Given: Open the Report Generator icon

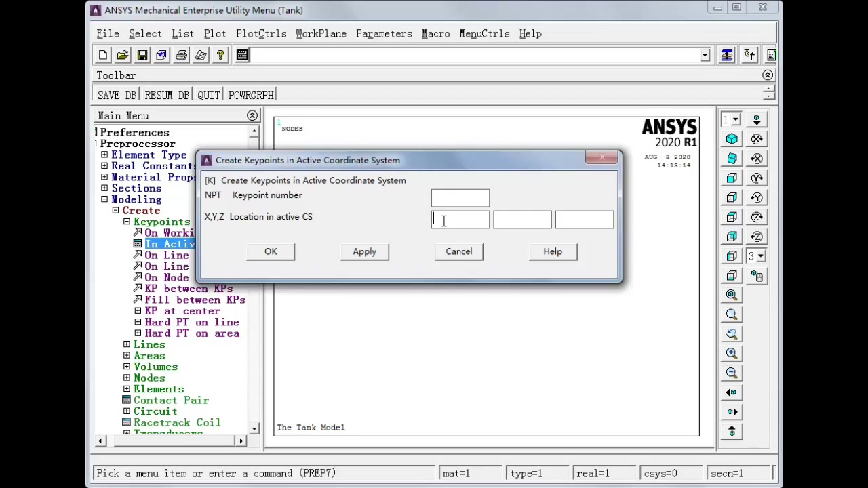Looking at the screenshot, I should pyautogui.click(x=201, y=55).
